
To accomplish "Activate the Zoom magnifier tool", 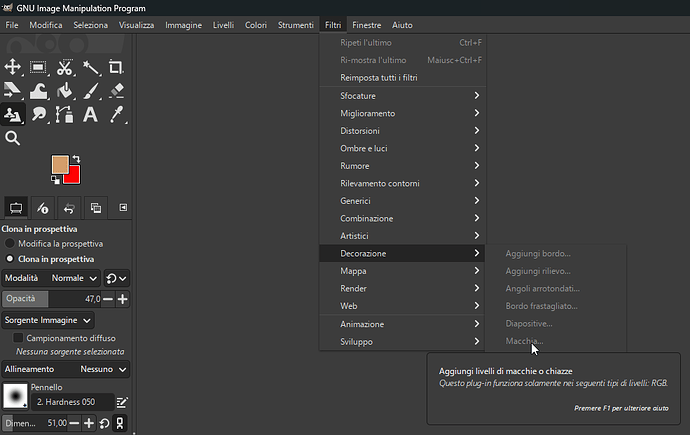I will coord(13,138).
